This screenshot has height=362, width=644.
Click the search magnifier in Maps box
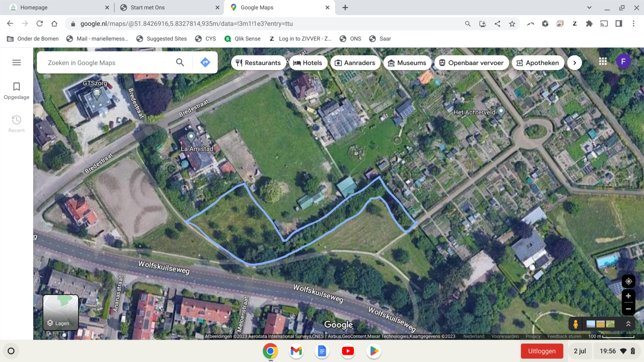(x=180, y=63)
